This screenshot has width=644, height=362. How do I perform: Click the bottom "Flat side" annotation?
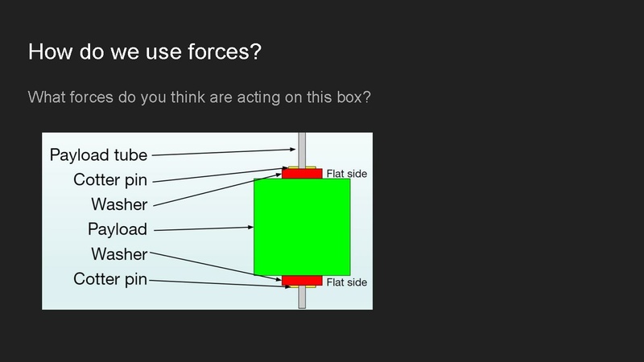347,282
